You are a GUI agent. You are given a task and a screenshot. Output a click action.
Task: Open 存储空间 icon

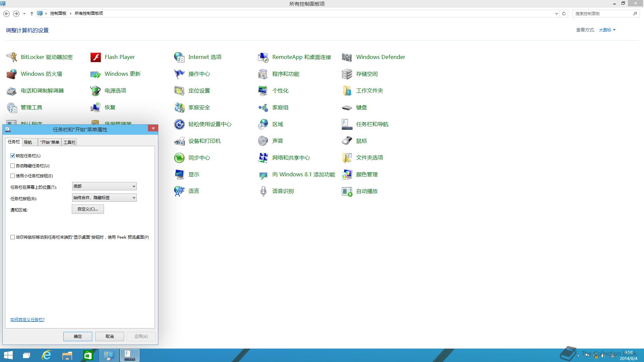click(x=347, y=74)
